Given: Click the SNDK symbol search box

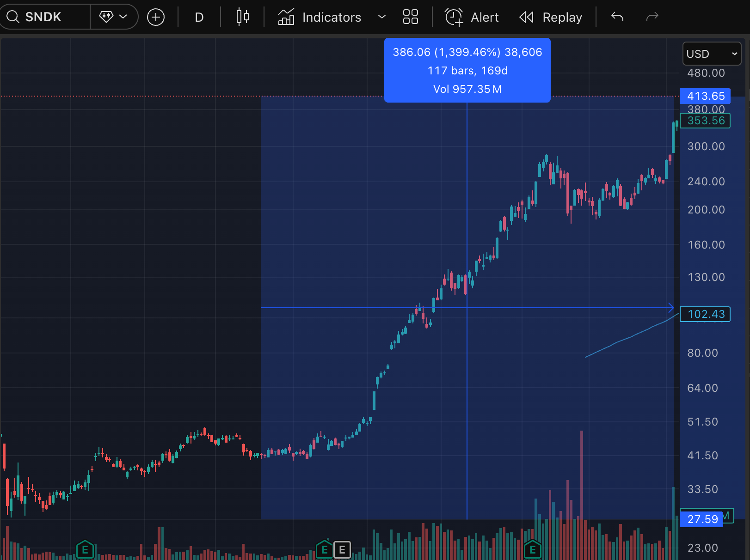Looking at the screenshot, I should 45,17.
